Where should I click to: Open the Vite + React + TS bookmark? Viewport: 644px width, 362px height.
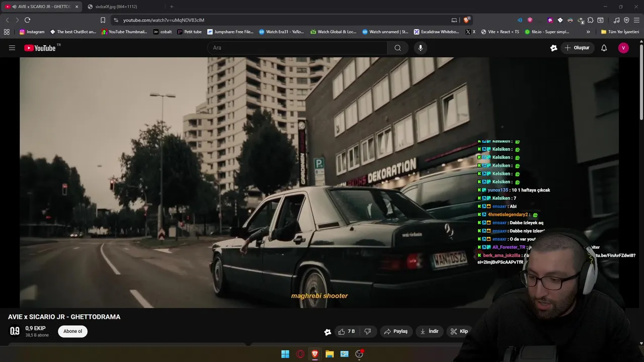(x=500, y=32)
